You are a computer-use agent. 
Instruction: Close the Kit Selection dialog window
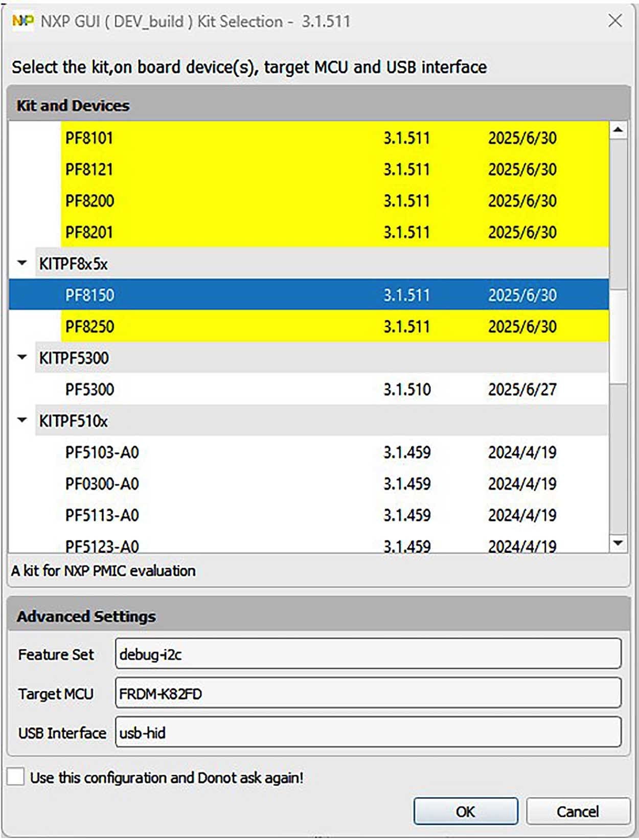click(615, 21)
